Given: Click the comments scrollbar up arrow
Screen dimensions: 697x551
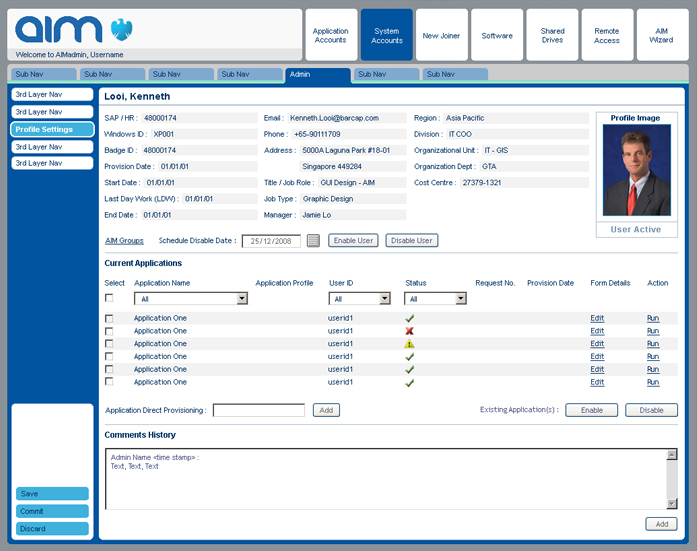Looking at the screenshot, I should 672,455.
